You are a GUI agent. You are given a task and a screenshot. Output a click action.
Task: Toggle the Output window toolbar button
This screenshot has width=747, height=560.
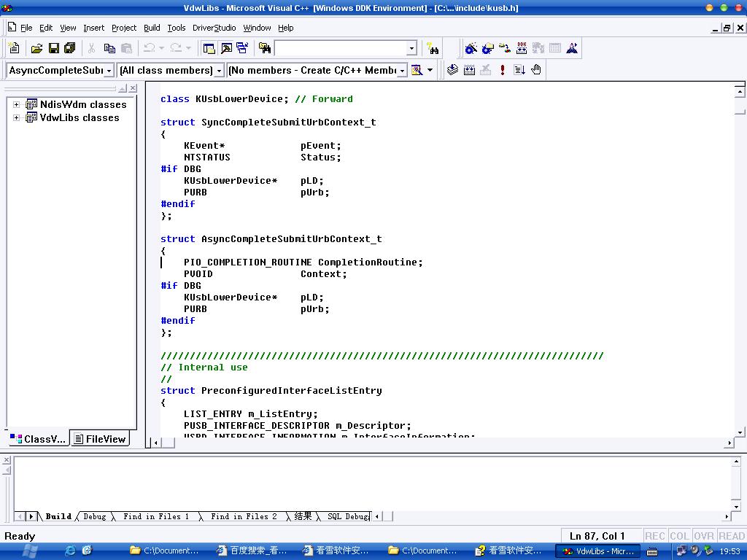(226, 48)
